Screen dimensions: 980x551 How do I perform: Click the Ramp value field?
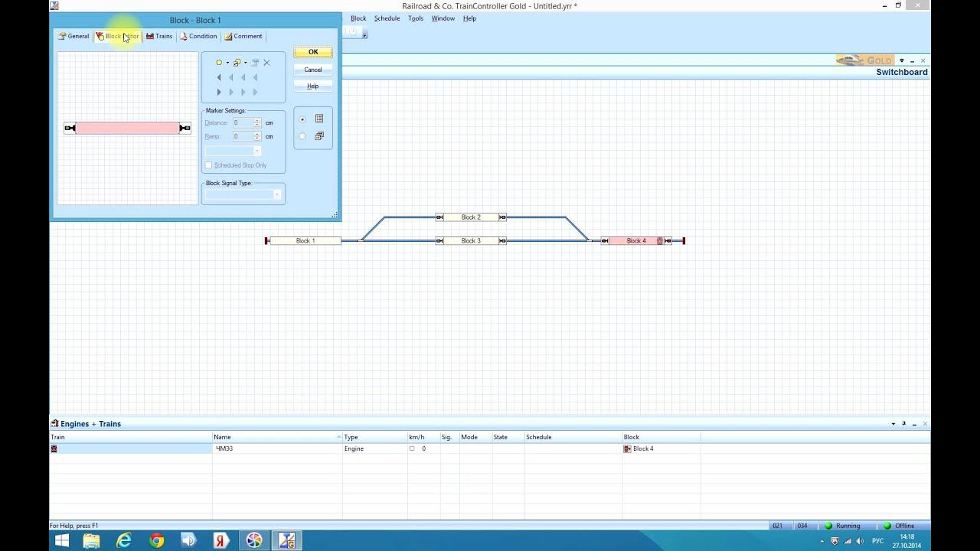(242, 136)
